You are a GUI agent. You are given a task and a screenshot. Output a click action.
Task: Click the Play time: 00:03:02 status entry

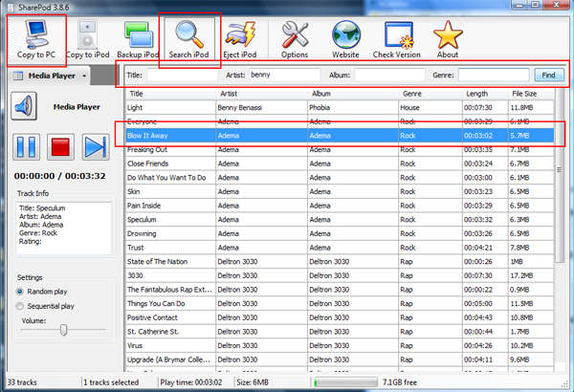191,382
